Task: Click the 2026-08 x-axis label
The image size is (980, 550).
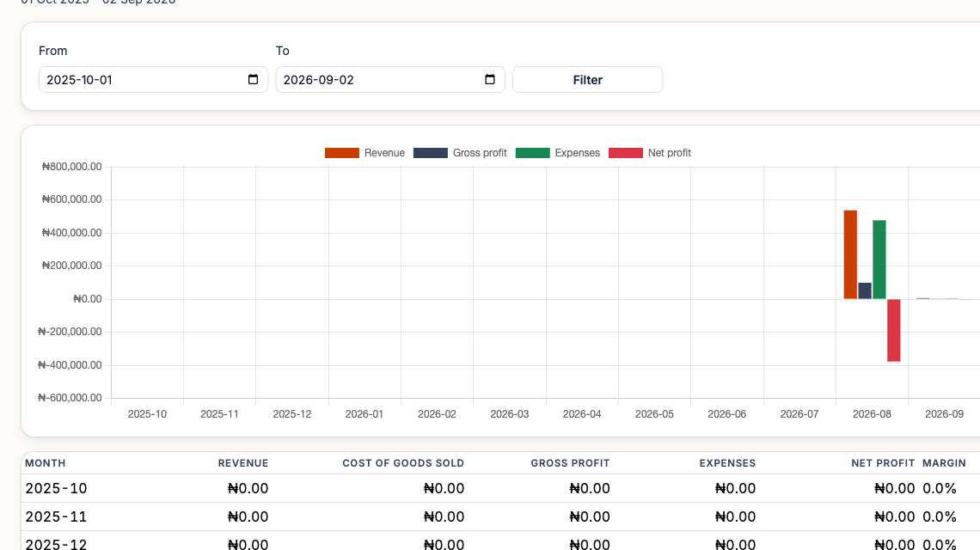Action: click(872, 413)
